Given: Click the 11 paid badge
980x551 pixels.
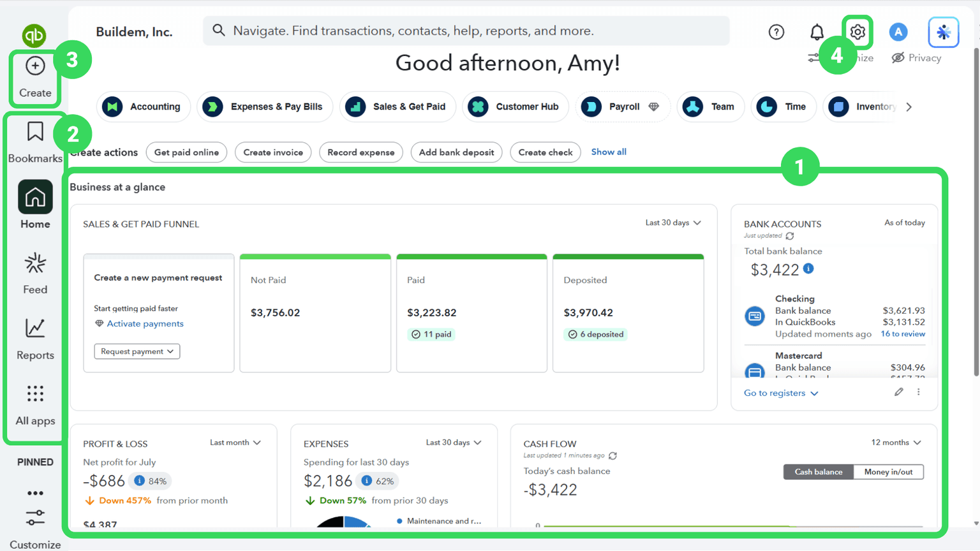Looking at the screenshot, I should [431, 334].
